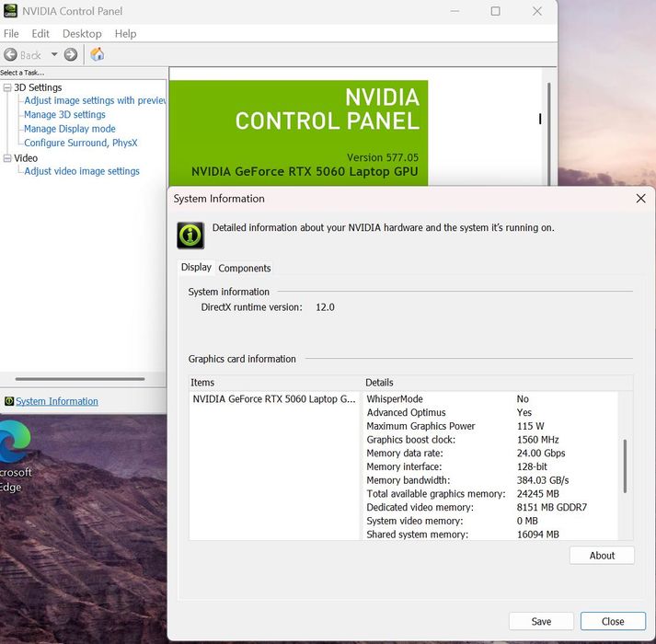Open Adjust video image settings
The width and height of the screenshot is (656, 644).
point(82,171)
